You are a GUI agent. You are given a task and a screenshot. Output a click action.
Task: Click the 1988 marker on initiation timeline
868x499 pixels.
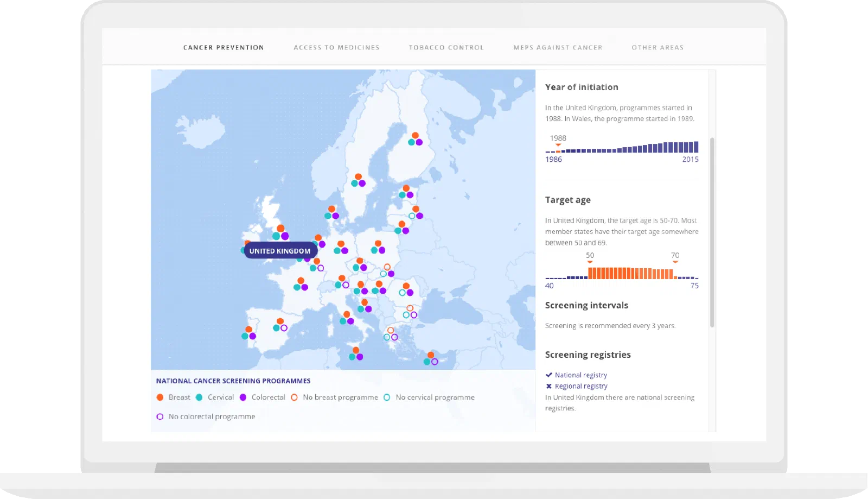(558, 145)
